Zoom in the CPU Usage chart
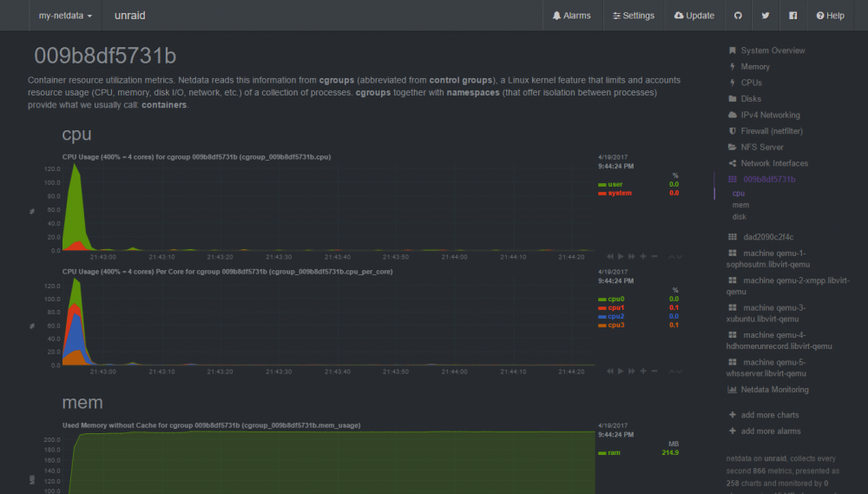 pos(643,256)
